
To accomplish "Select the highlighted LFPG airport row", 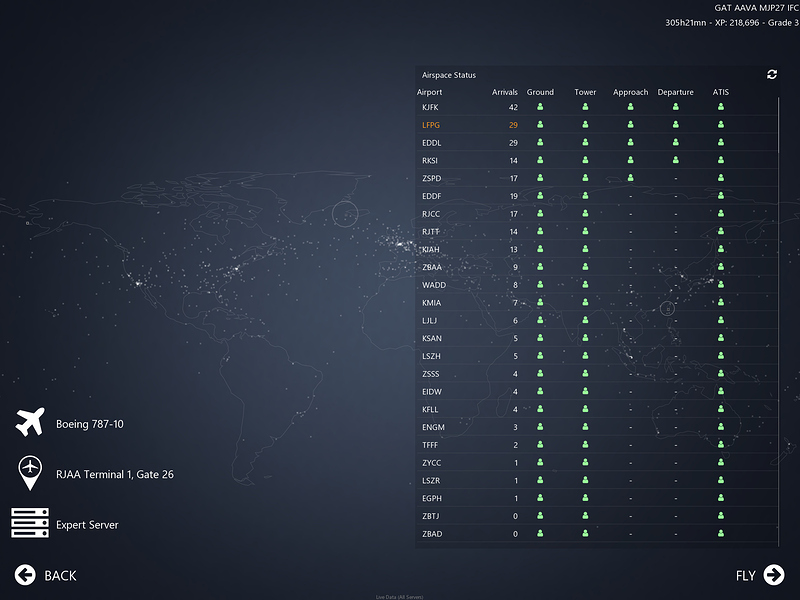I will point(597,125).
